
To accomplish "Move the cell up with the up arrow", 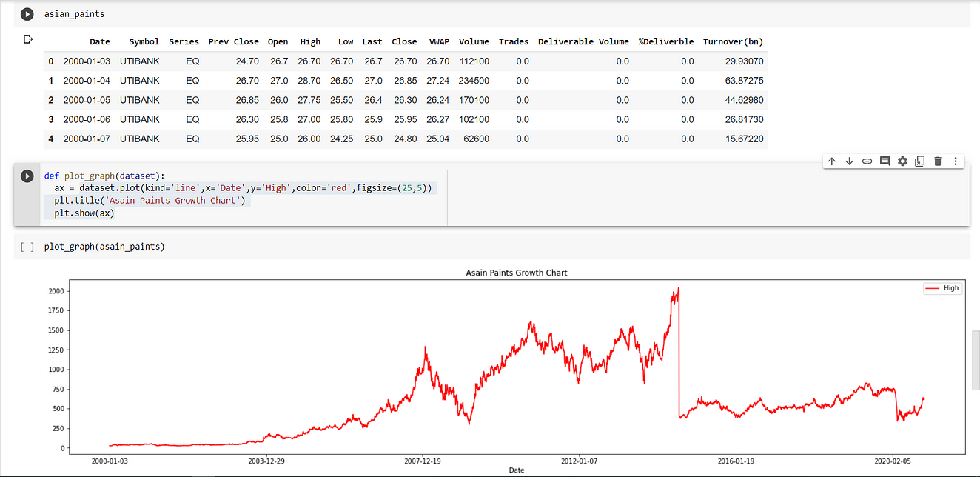I will [831, 161].
